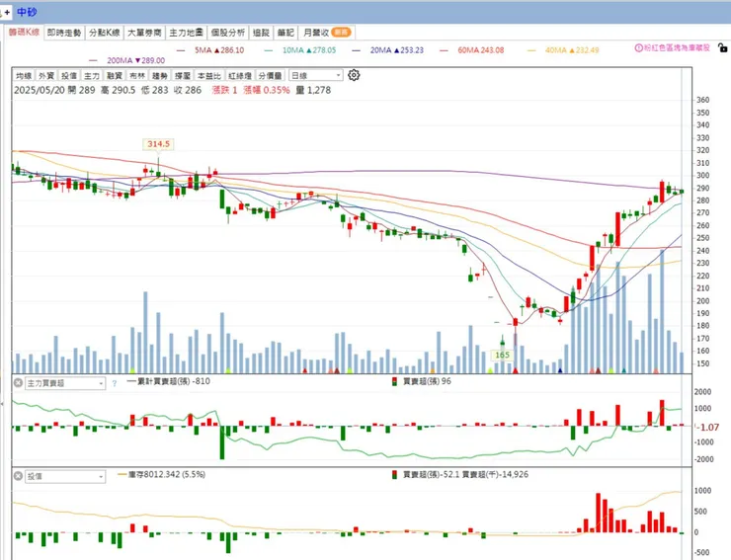
Task: Click the 高 290.5 high price
Action: 118,90
